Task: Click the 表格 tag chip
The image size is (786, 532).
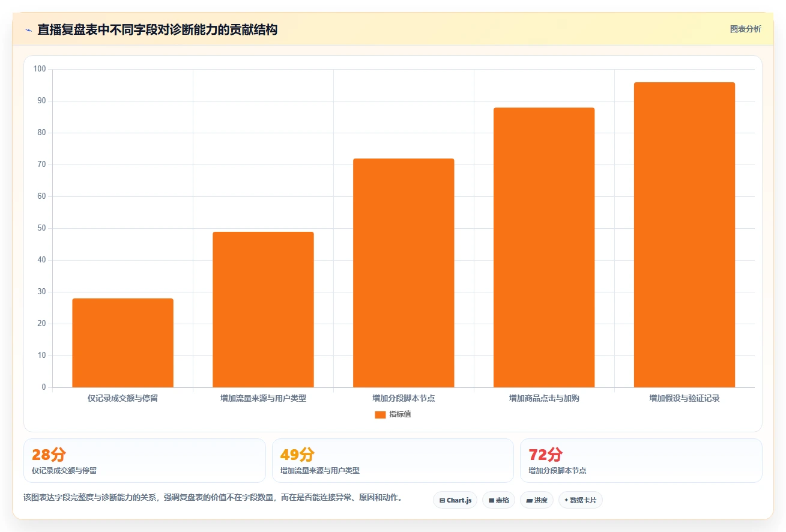Action: point(499,500)
